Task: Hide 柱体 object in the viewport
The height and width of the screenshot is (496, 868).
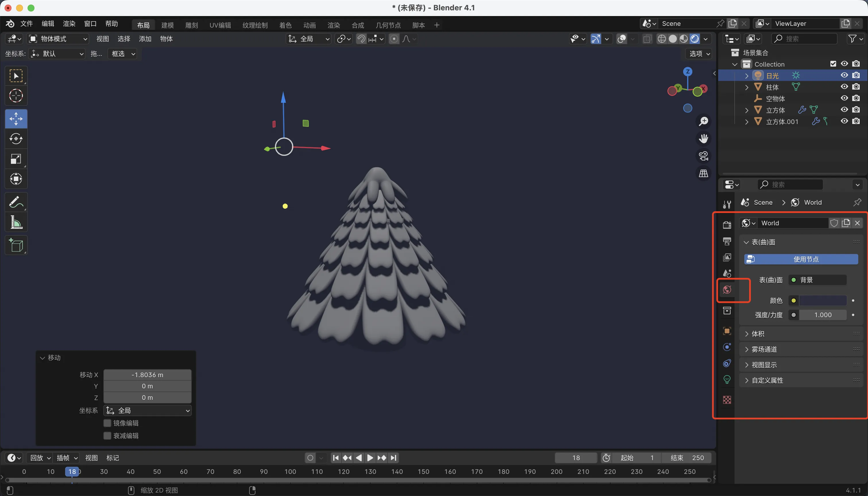Action: (x=844, y=87)
